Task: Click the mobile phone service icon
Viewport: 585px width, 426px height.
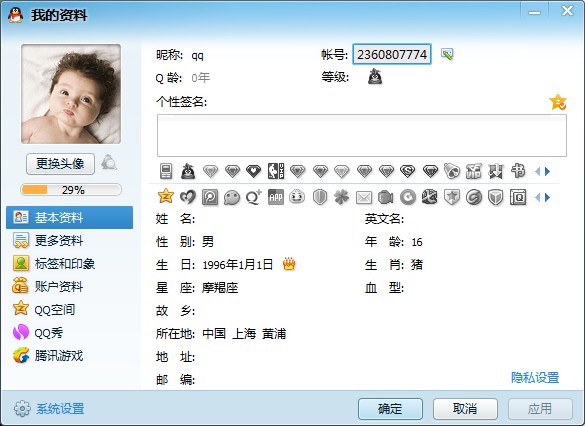Action: (x=166, y=171)
